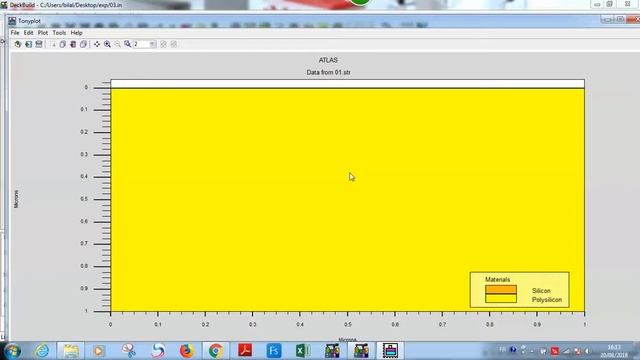This screenshot has width=640, height=360.
Task: Select the pan (four-arrow) tool
Action: tap(97, 44)
